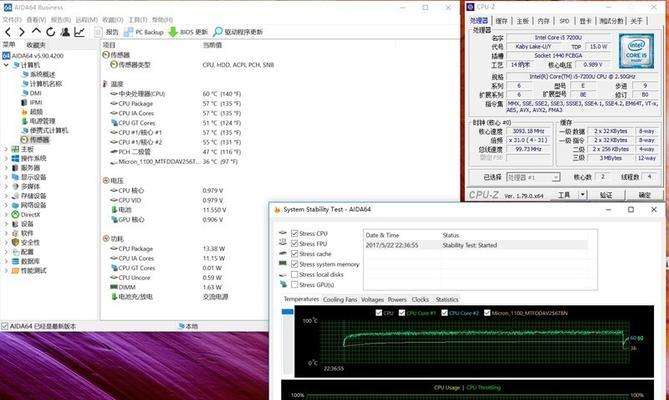Expand the 多媒体 tree node
Image resolution: width=669 pixels, height=400 pixels.
pyautogui.click(x=6, y=187)
